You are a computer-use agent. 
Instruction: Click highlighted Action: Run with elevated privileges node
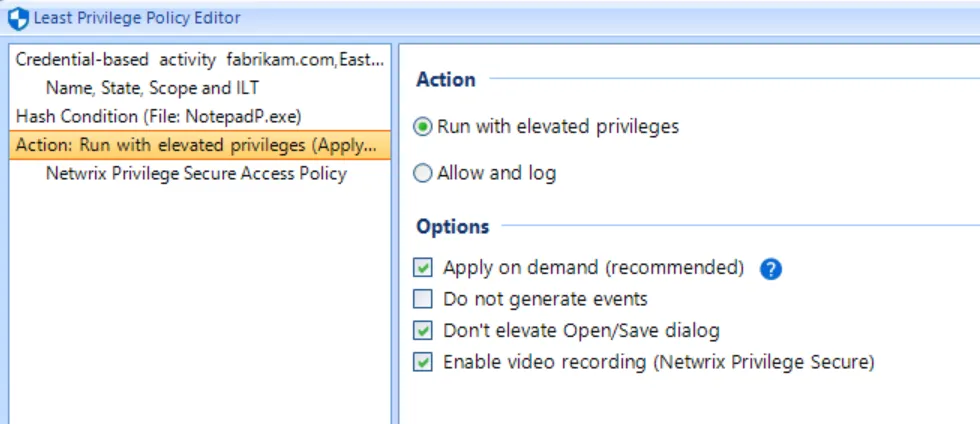pos(200,145)
